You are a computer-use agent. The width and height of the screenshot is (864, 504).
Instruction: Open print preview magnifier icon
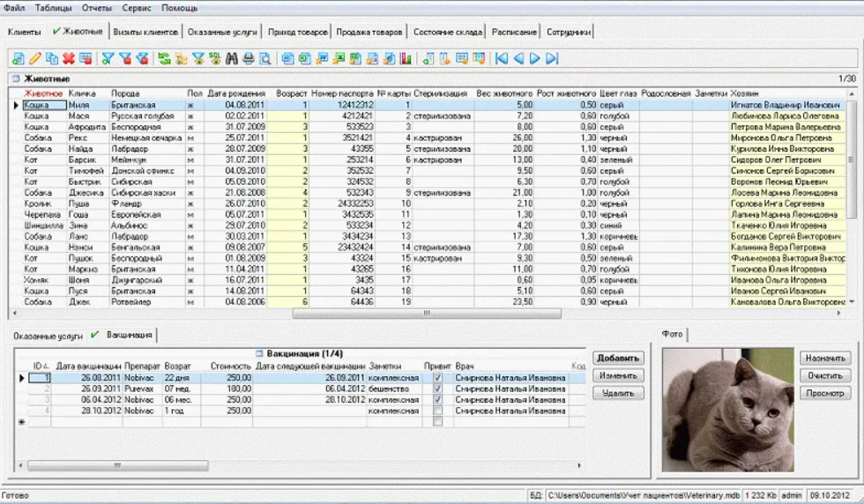(265, 58)
